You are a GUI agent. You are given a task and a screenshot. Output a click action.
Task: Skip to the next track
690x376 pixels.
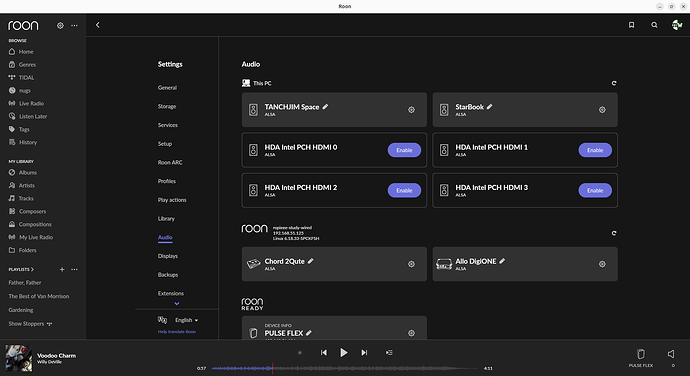(364, 353)
